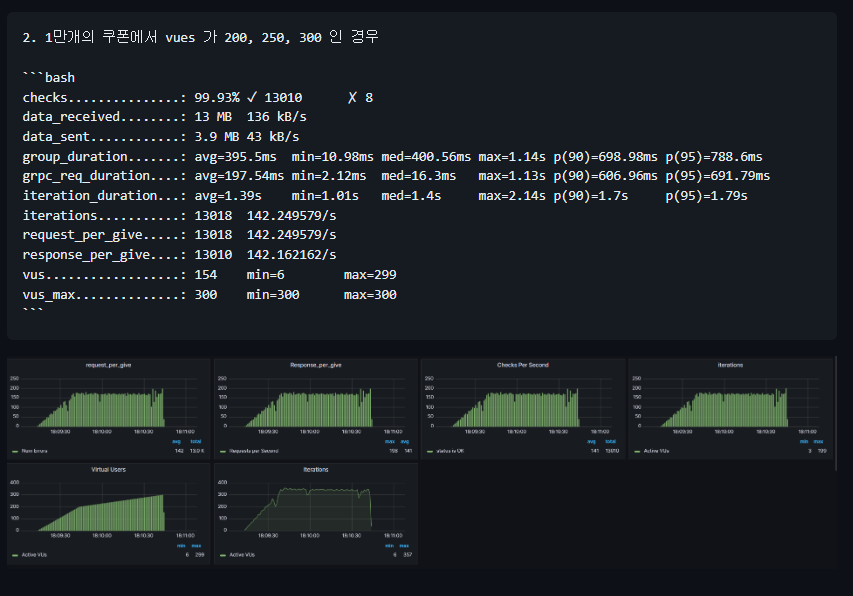Viewport: 853px width, 596px height.
Task: Click the '299' max value in Virtual Users legend
Action: (x=200, y=555)
